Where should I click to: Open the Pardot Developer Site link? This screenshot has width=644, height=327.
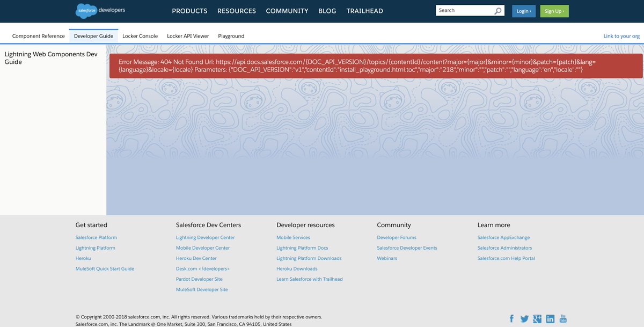pos(199,279)
